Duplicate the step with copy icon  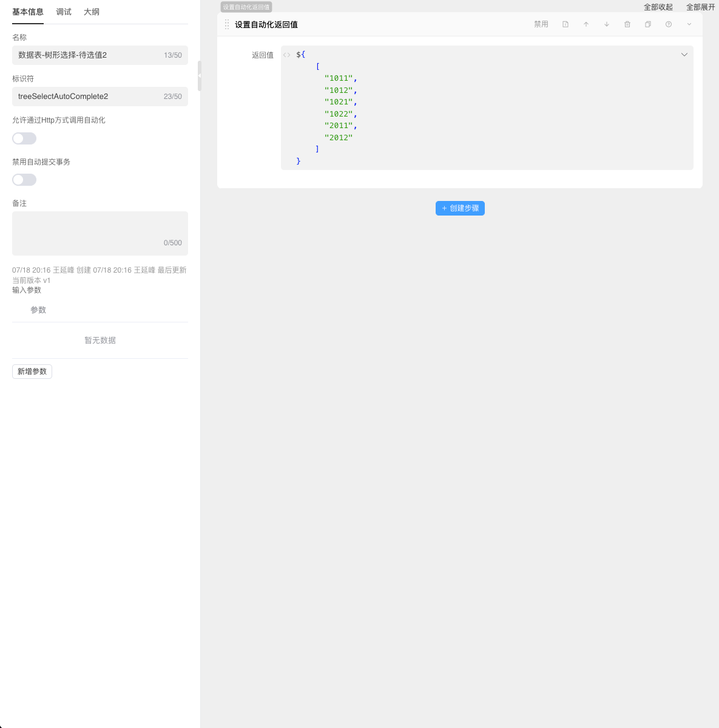[648, 24]
